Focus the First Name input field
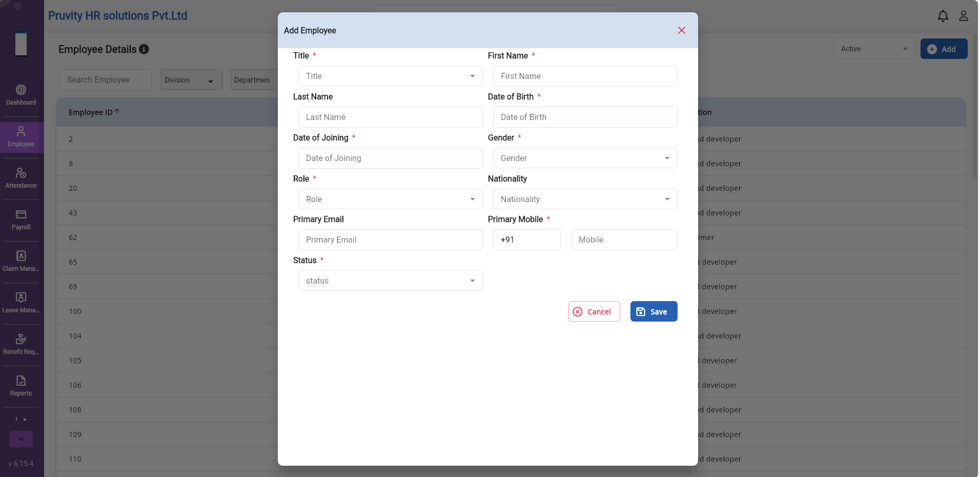The image size is (980, 477). 585,76
